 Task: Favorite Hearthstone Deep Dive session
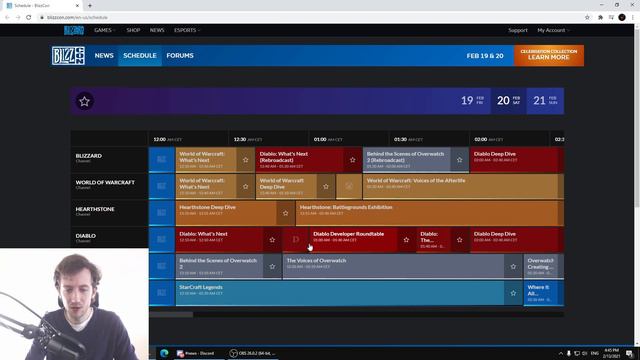pyautogui.click(x=285, y=213)
